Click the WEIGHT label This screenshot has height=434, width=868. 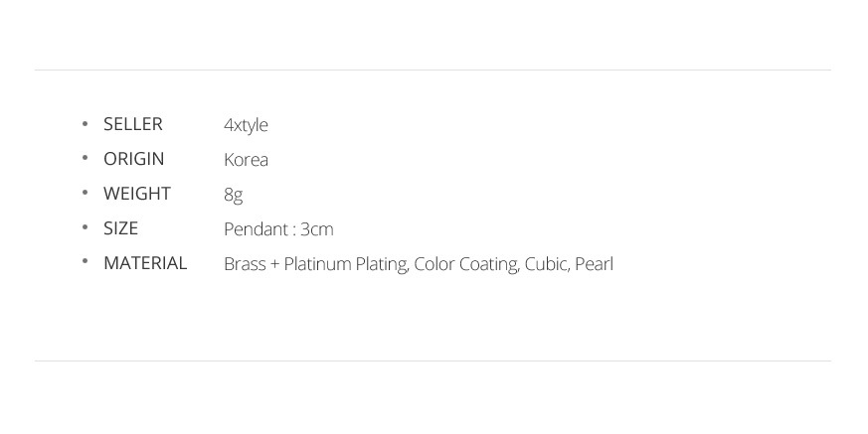point(137,194)
